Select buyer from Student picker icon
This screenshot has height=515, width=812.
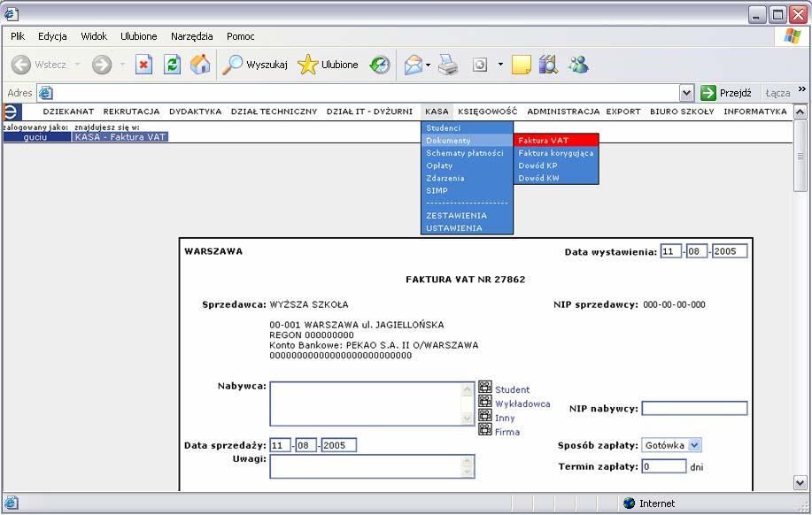[485, 388]
